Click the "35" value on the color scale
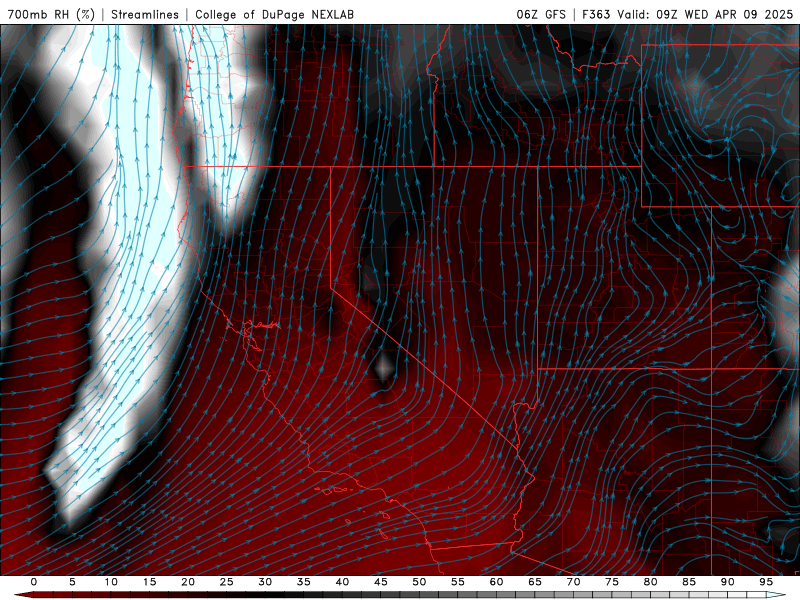 pyautogui.click(x=304, y=582)
